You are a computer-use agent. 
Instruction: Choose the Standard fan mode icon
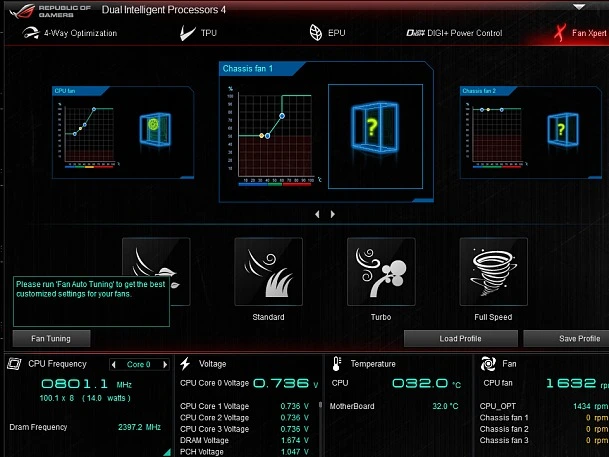coord(268,271)
